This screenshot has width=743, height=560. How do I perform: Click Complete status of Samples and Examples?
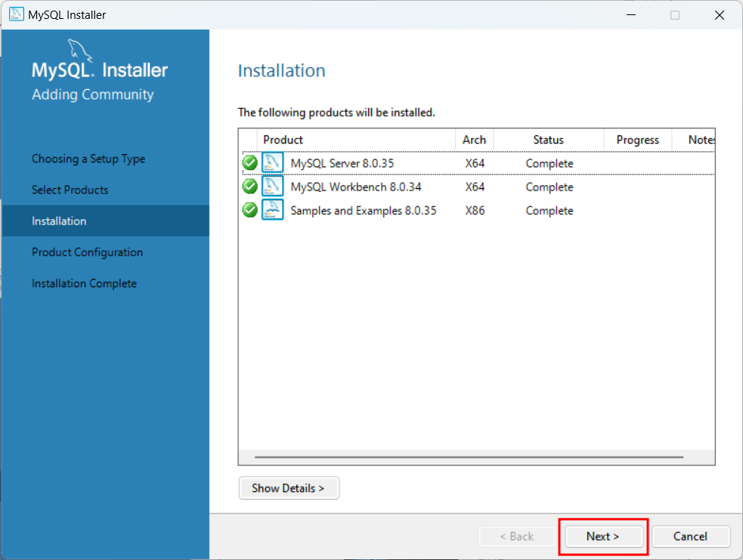pyautogui.click(x=550, y=211)
